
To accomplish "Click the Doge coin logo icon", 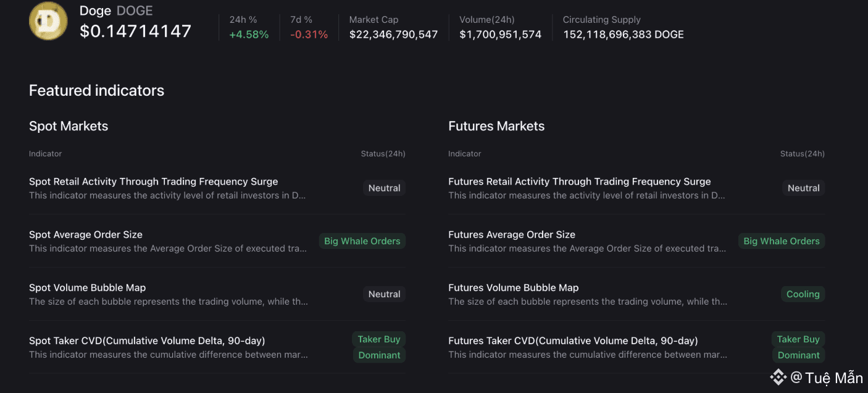I will tap(48, 21).
